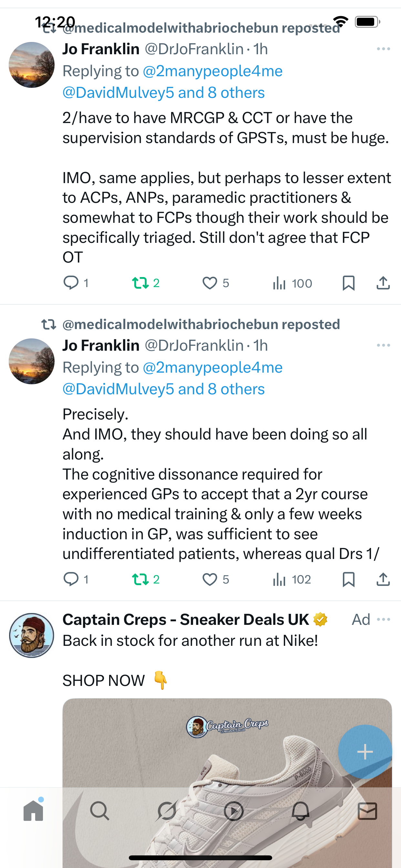The image size is (401, 868).
Task: Reply to the 'Precisely.' tweet
Action: (71, 579)
